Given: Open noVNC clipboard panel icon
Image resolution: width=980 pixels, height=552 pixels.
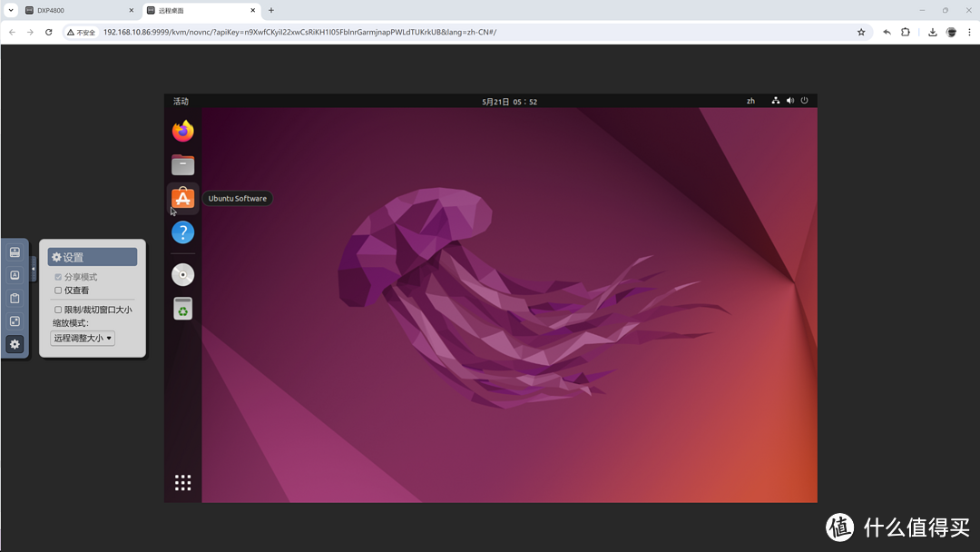Looking at the screenshot, I should 15,299.
